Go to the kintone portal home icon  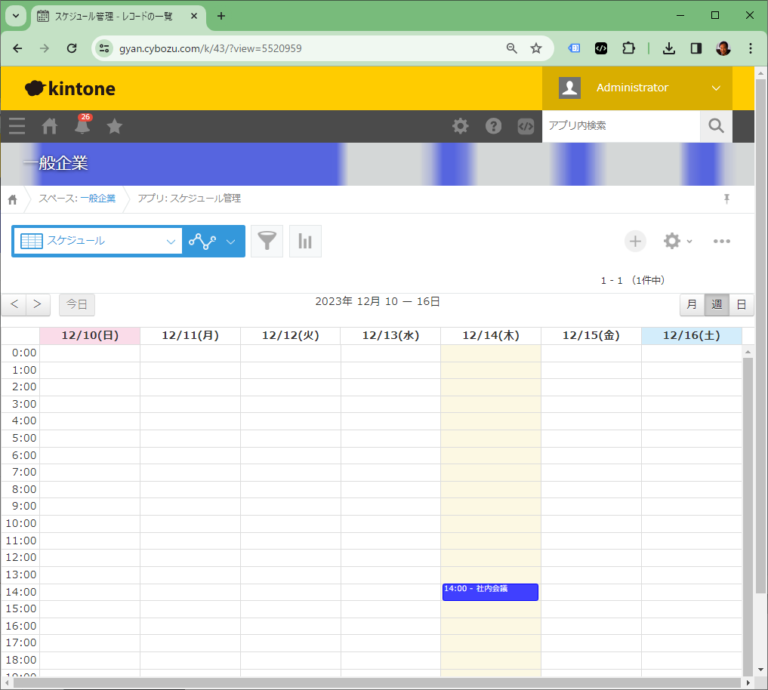(49, 126)
